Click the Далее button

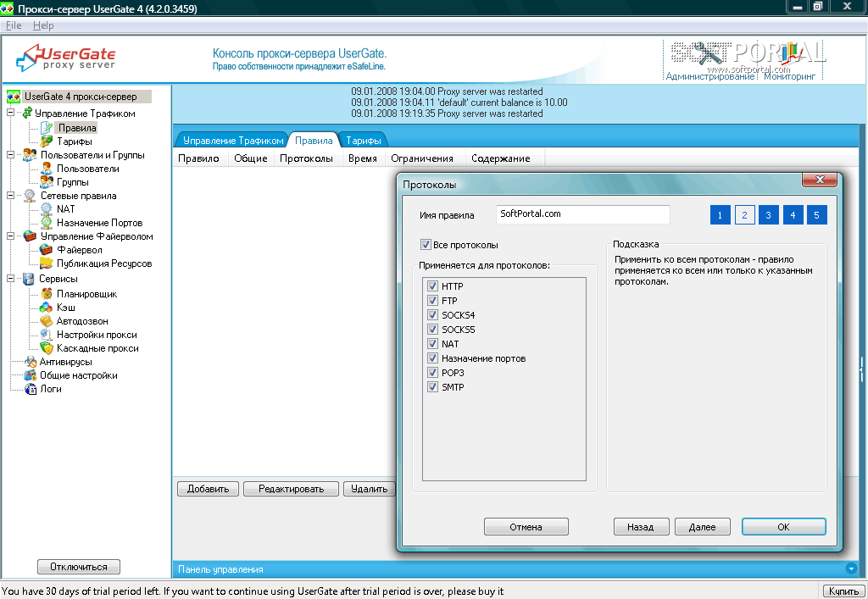[702, 527]
